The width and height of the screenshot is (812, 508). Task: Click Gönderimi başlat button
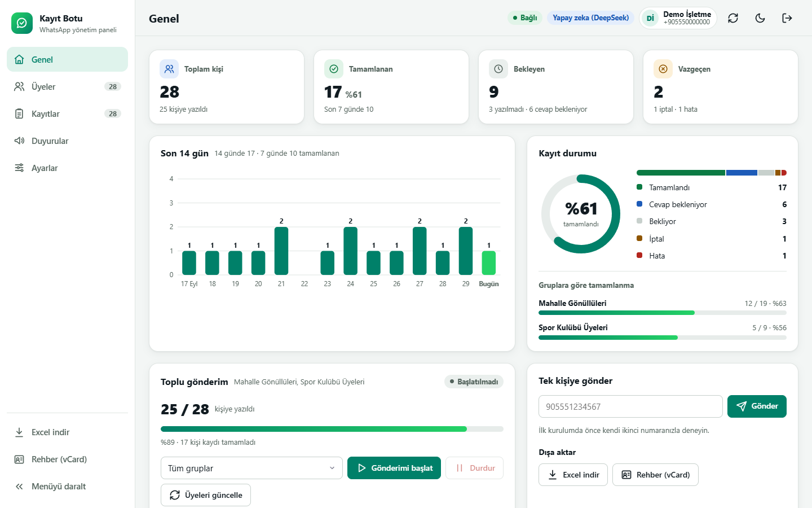(x=394, y=468)
